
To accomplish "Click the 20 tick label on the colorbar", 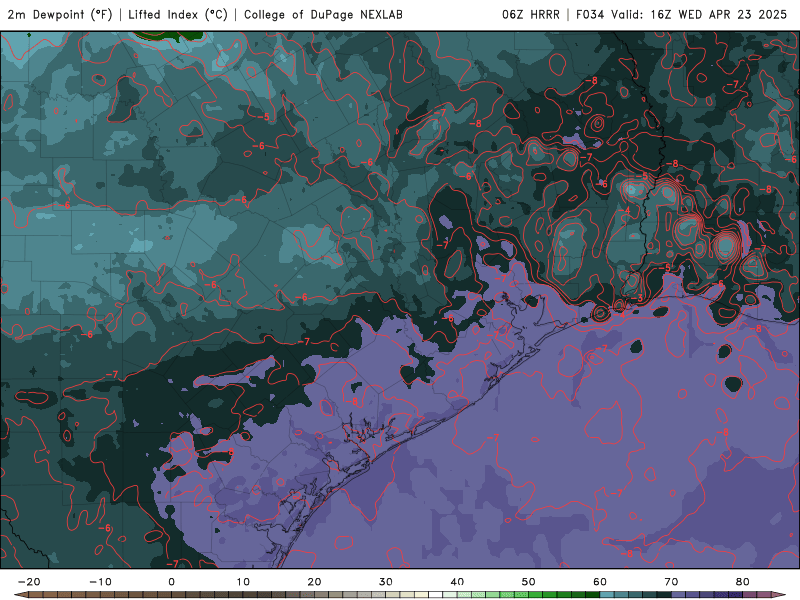I will tap(314, 582).
